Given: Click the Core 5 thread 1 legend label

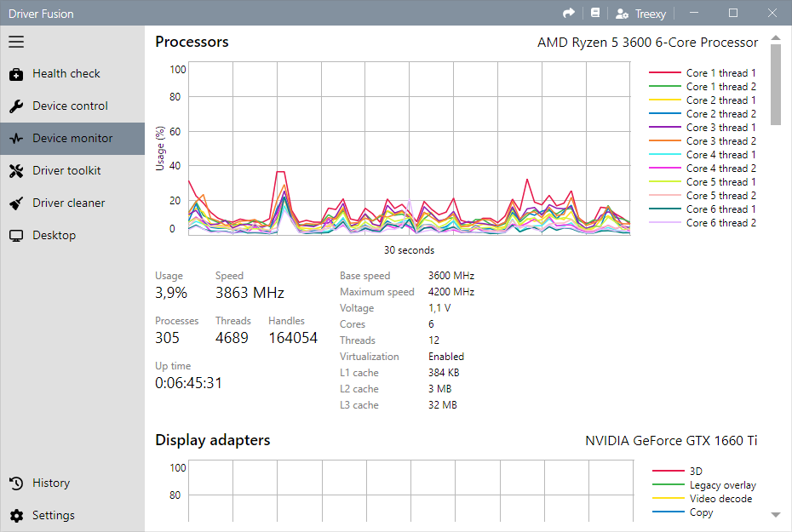Looking at the screenshot, I should 720,181.
